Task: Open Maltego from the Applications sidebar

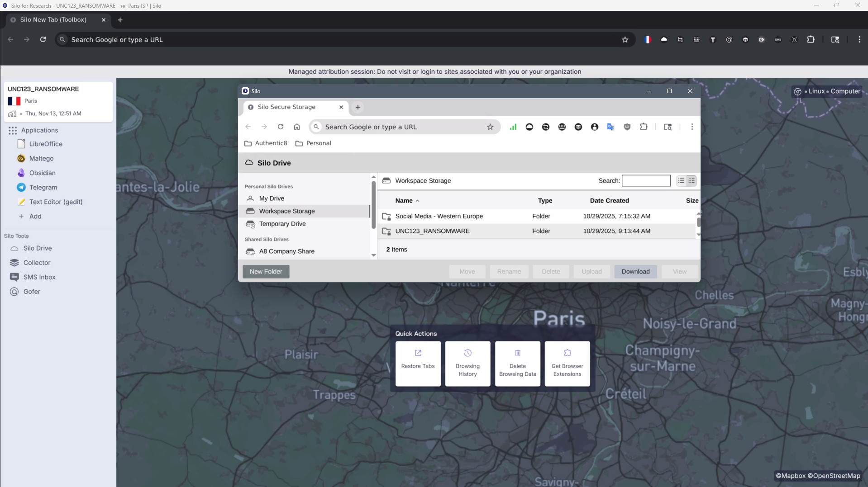Action: 42,158
